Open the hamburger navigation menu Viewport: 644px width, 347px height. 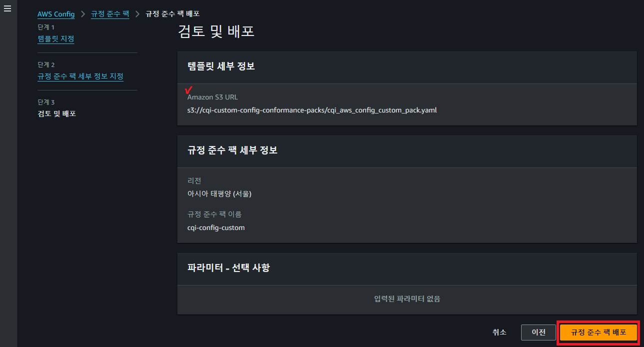click(7, 9)
